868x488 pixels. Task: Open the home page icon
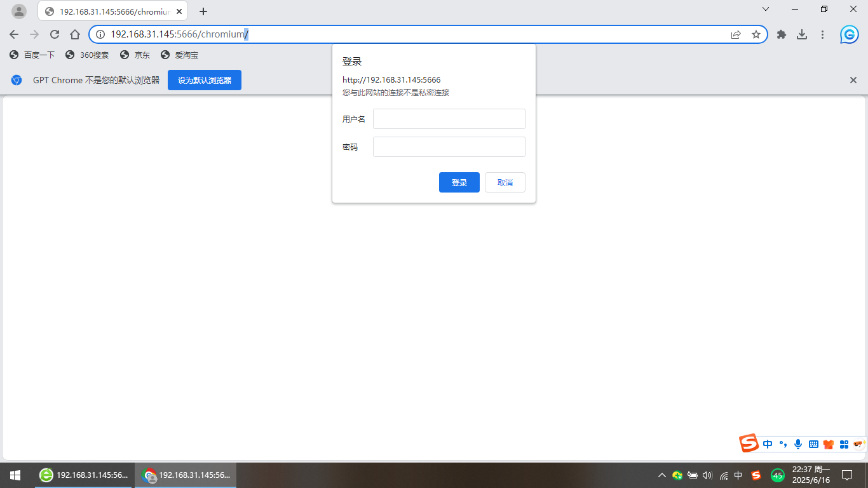pyautogui.click(x=75, y=34)
